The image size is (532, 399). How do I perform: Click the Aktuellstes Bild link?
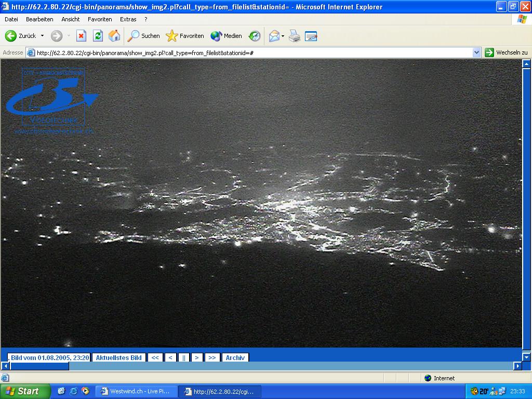(x=118, y=357)
